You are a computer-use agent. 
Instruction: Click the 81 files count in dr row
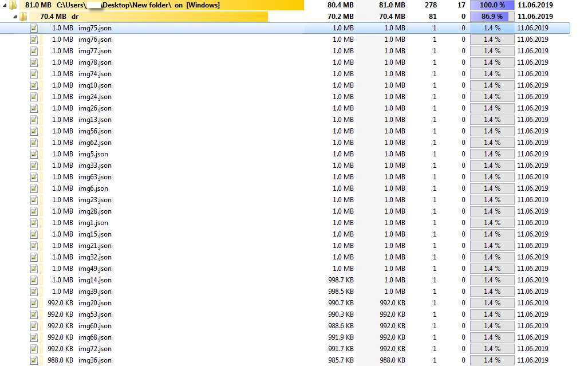433,17
